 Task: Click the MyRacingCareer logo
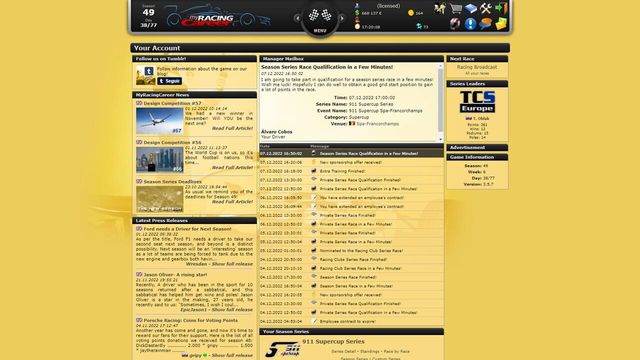coord(217,17)
